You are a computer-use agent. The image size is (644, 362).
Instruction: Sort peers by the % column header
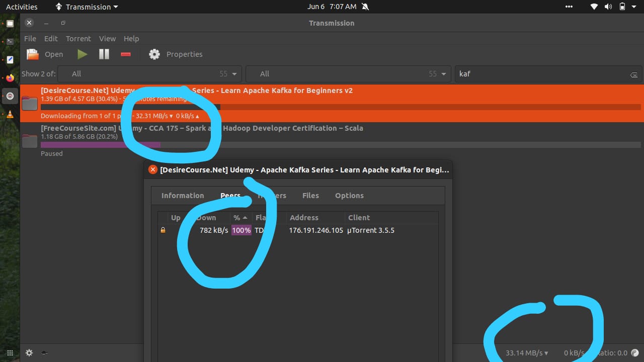point(241,218)
